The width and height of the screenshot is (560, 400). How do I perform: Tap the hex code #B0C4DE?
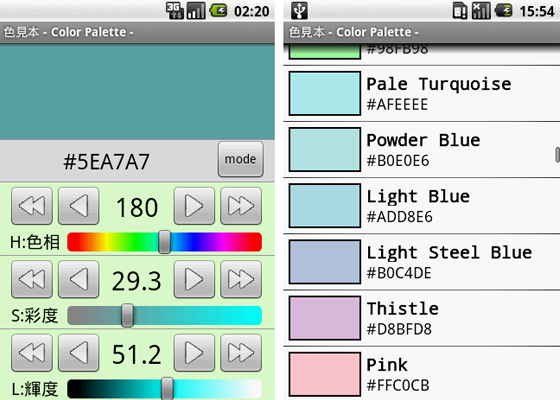tap(399, 273)
